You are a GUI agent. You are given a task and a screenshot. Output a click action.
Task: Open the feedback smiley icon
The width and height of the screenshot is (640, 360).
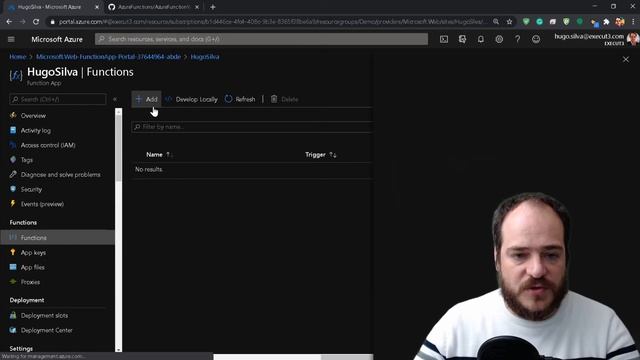(x=536, y=39)
